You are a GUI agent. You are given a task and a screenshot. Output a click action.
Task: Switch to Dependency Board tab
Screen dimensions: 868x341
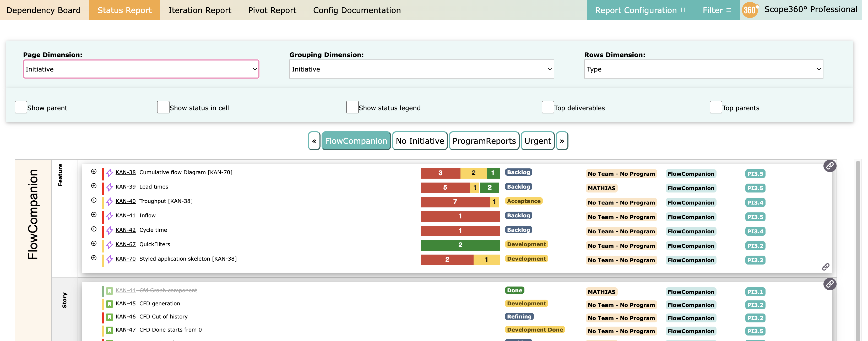click(44, 10)
